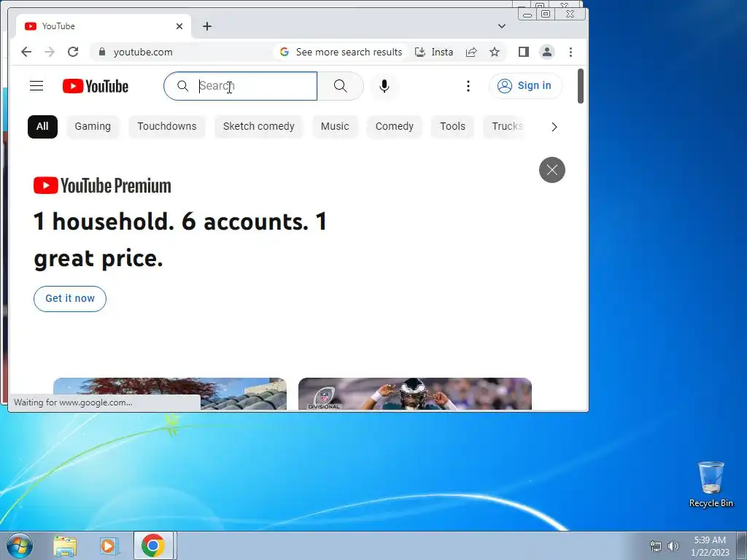The image size is (747, 560).
Task: Click the search magnifier button
Action: [340, 86]
